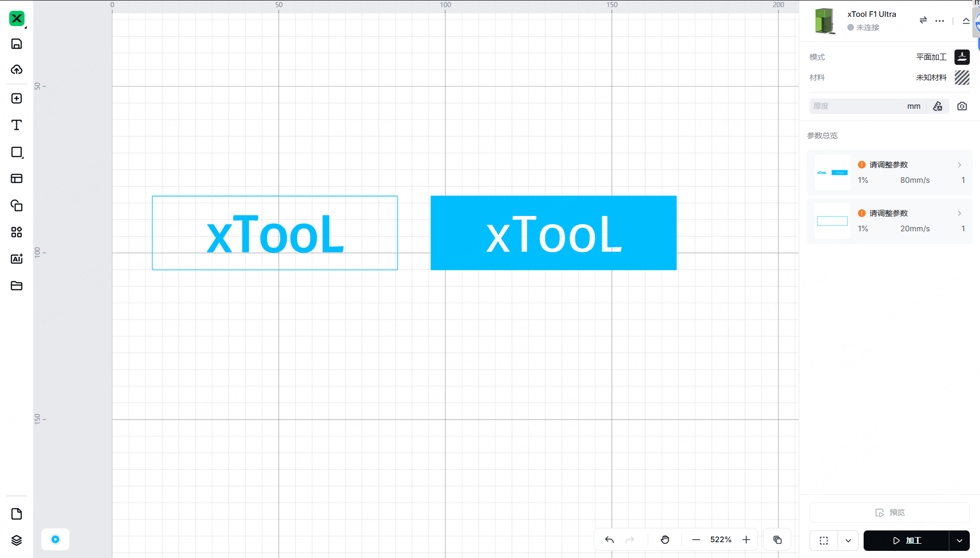Open the layers panel icon

(16, 540)
